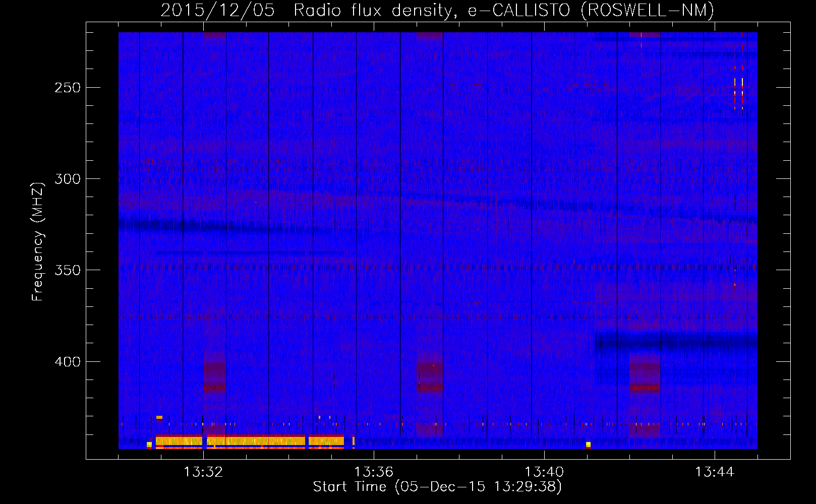
Task: Click the bright orange-yellow burst band near 13:33
Action: click(x=250, y=442)
